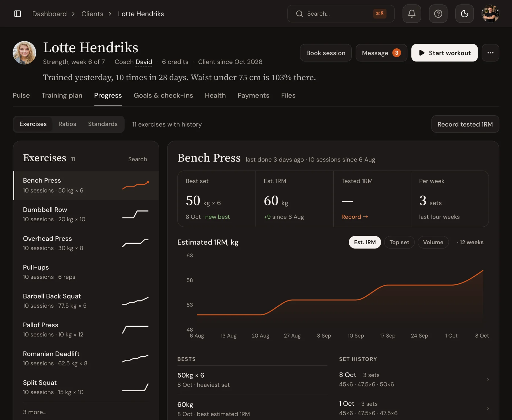Viewport: 512px width, 420px height.
Task: Select Dumbbell Row exercise
Action: pos(86,214)
